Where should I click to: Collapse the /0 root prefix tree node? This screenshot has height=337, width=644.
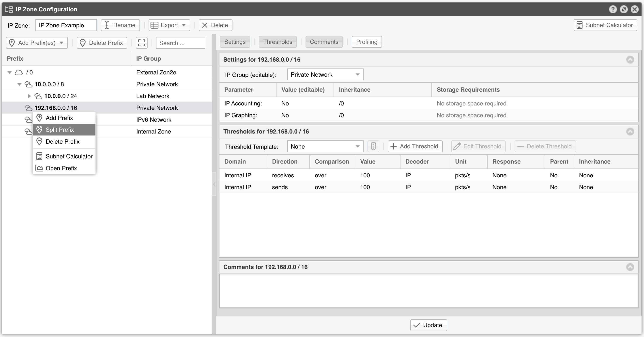click(10, 72)
